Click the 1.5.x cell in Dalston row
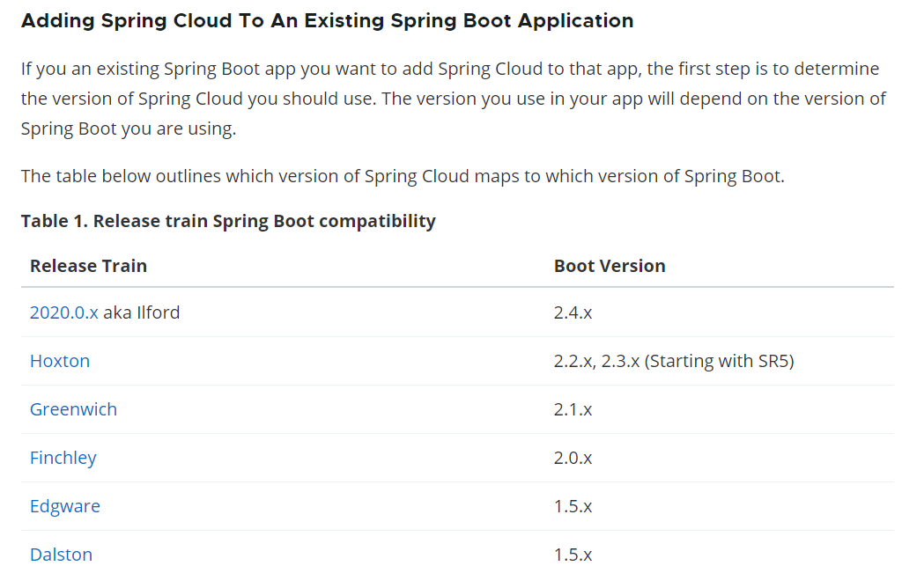 pyautogui.click(x=573, y=555)
